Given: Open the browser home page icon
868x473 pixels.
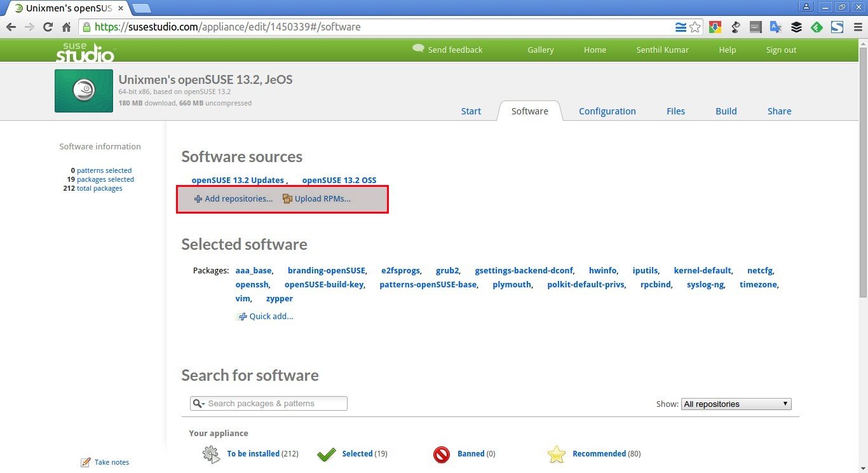Looking at the screenshot, I should (x=66, y=27).
